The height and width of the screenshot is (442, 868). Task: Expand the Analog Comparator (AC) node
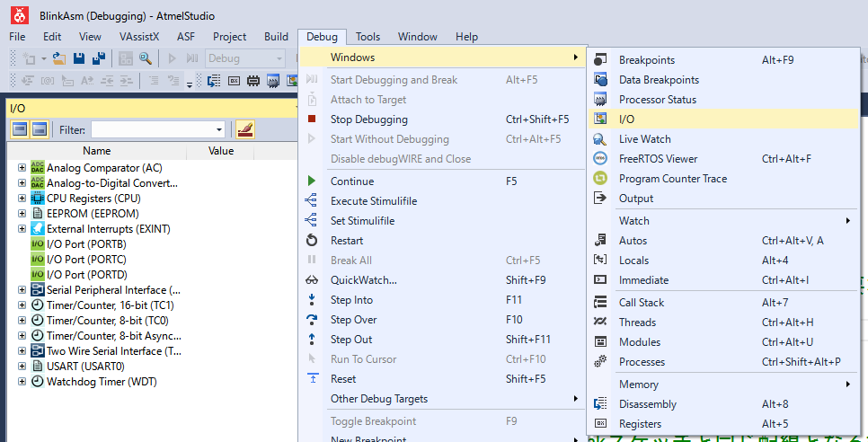click(x=22, y=168)
